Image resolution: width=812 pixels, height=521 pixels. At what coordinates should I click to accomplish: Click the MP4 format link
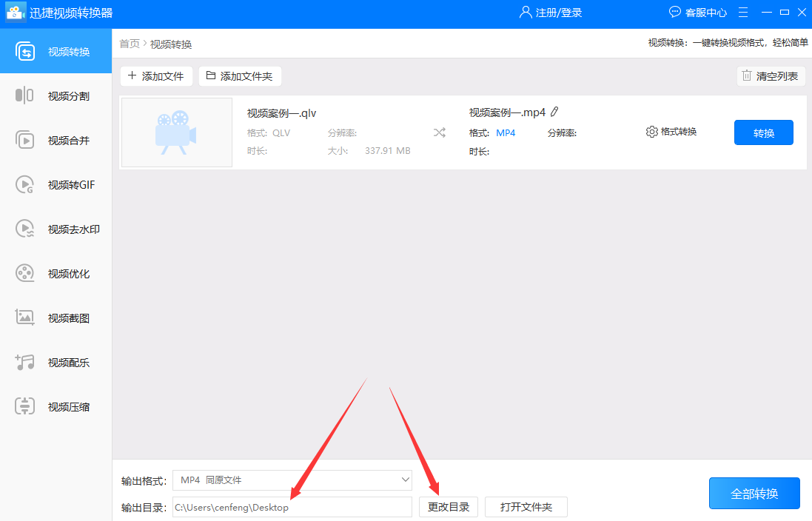506,133
